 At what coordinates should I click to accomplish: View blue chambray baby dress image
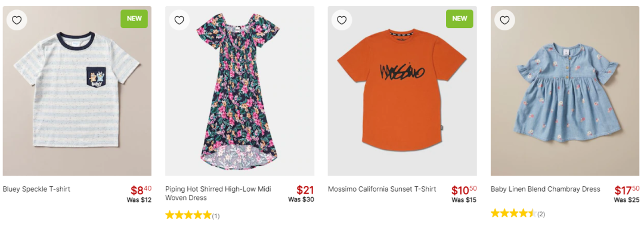(x=565, y=91)
